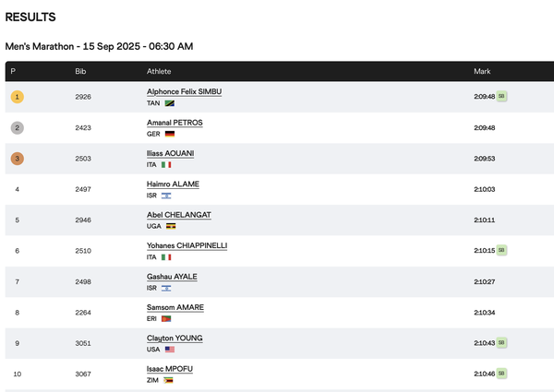Click the SB badge next to 2:10:15
This screenshot has height=392, width=554.
pos(501,250)
